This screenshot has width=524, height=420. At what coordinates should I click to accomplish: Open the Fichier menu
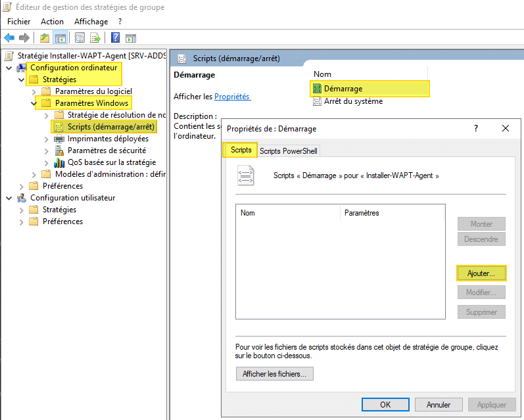click(x=19, y=22)
